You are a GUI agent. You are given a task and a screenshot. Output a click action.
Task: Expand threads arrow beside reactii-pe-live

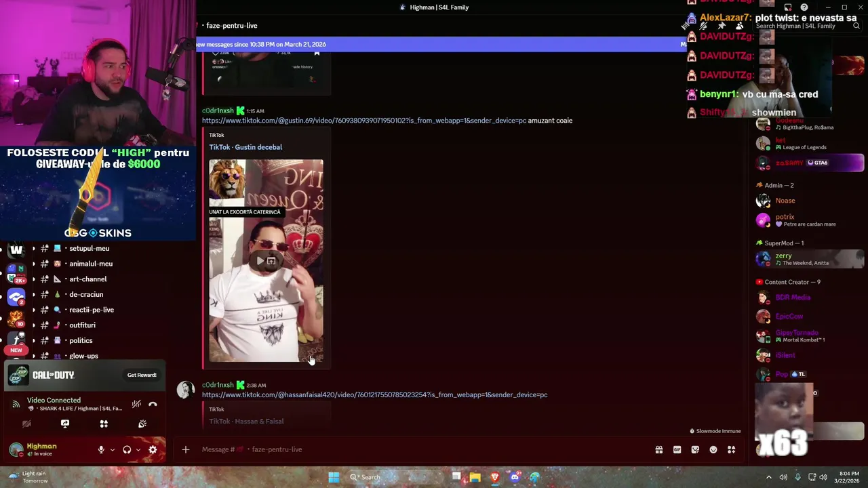tap(33, 310)
